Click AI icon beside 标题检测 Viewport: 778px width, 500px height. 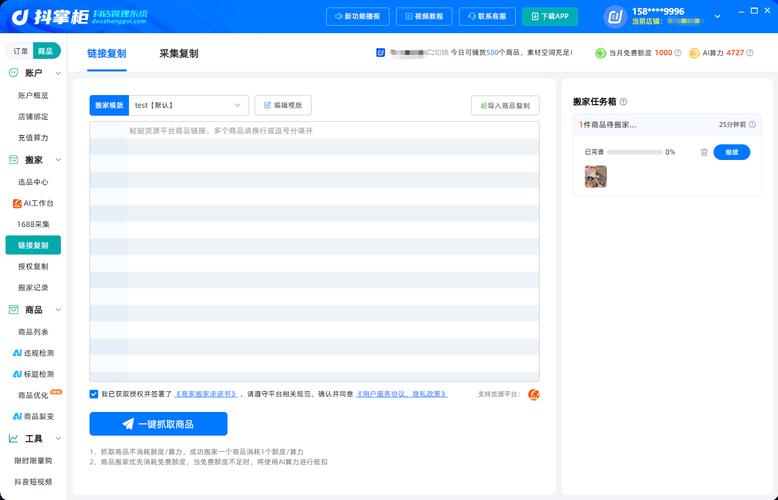(17, 374)
